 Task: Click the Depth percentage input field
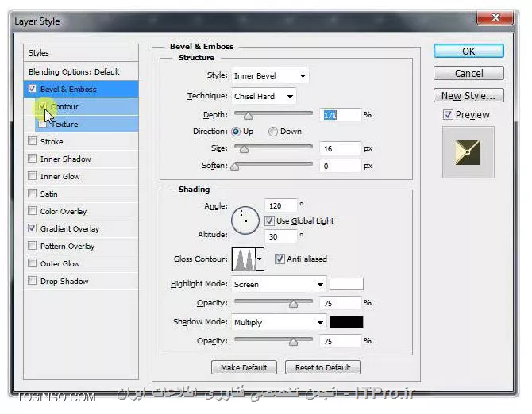tap(340, 115)
